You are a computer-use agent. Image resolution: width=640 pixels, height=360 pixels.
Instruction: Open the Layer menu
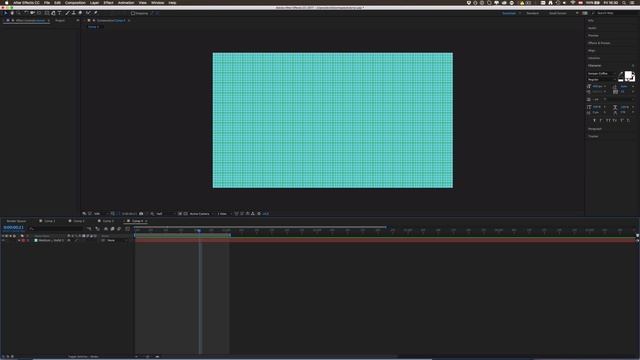(x=94, y=2)
